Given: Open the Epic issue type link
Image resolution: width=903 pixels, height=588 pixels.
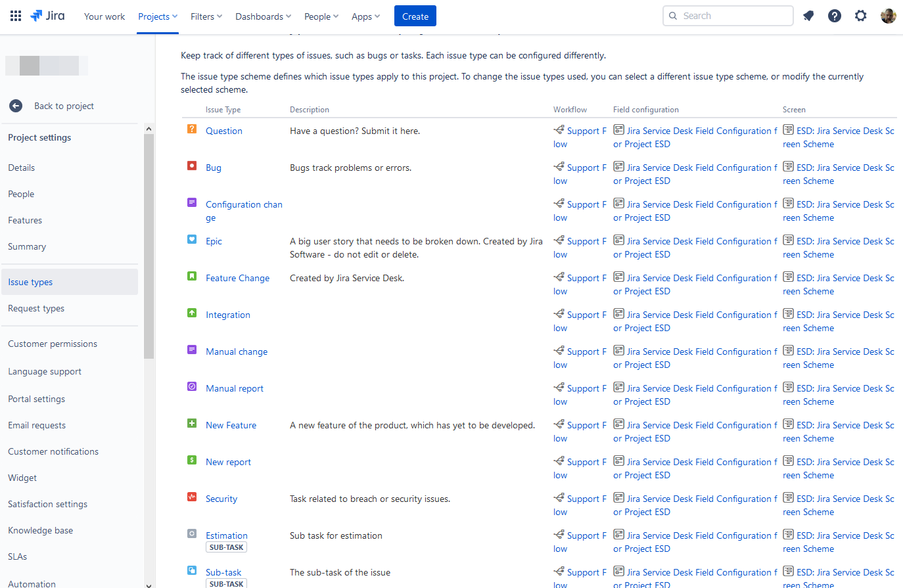Looking at the screenshot, I should [214, 241].
